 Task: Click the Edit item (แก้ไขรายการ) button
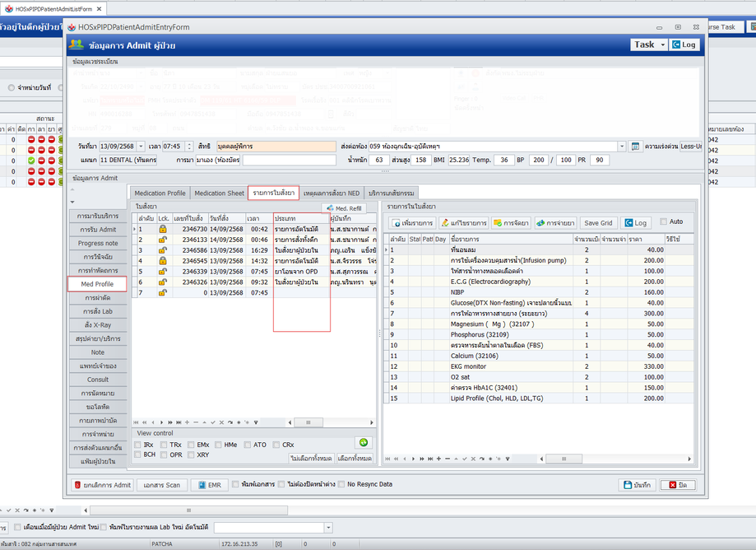coord(464,223)
